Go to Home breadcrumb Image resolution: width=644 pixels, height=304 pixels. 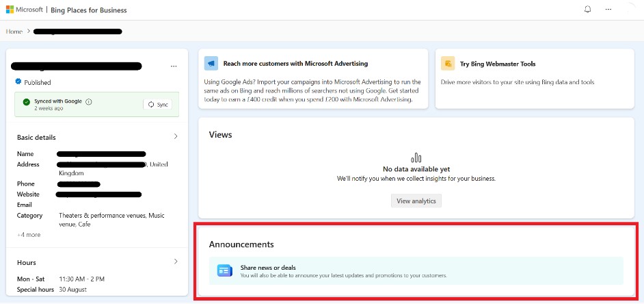point(14,31)
